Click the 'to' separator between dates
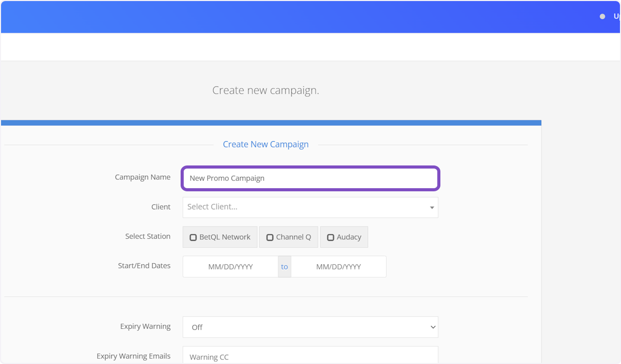The image size is (621, 364). pos(285,267)
